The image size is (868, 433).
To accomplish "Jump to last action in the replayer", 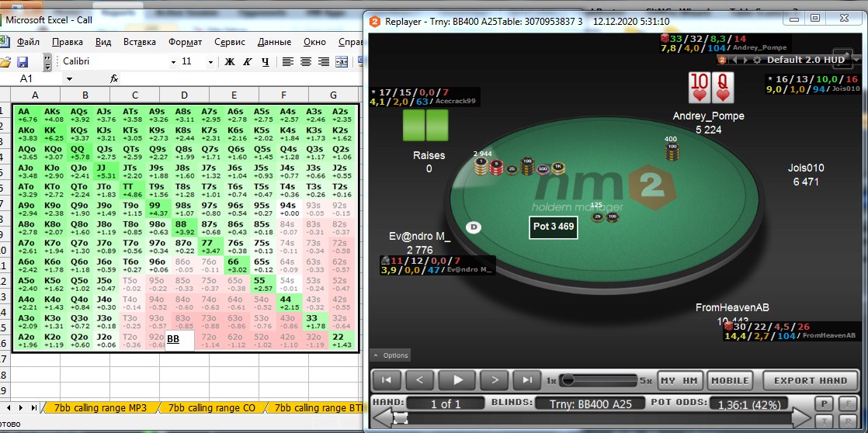I will 527,380.
